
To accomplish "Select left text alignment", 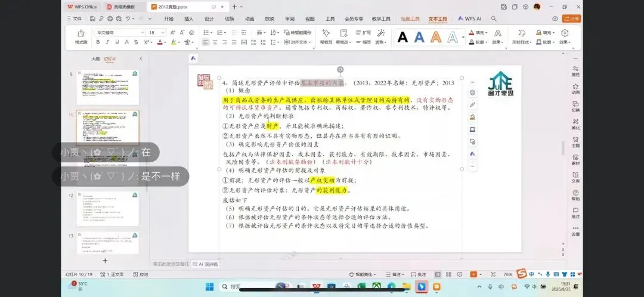I will pyautogui.click(x=205, y=42).
